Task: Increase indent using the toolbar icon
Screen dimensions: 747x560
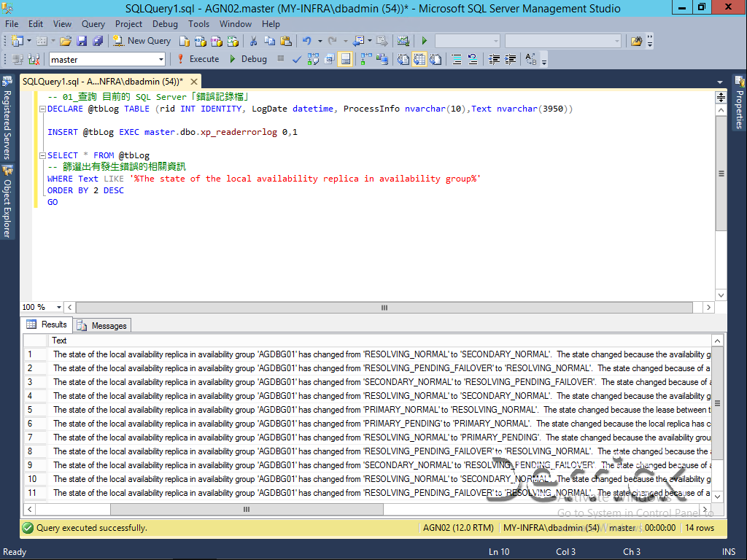Action: tap(511, 59)
